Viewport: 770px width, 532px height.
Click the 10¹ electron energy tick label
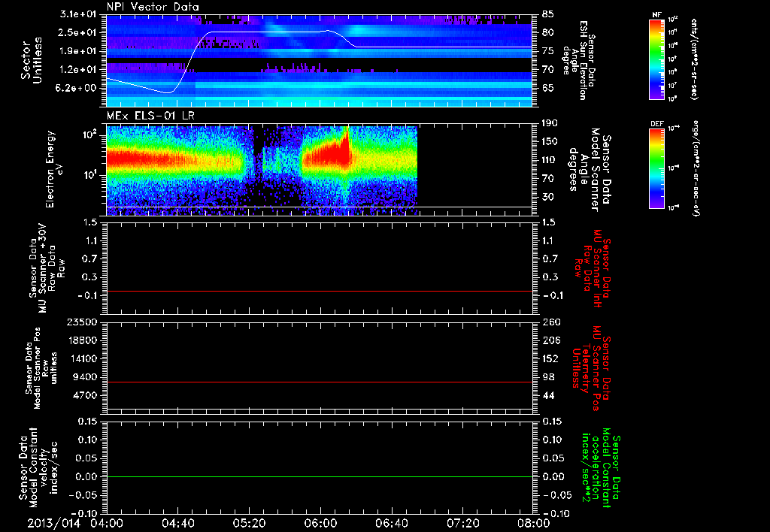tap(89, 175)
